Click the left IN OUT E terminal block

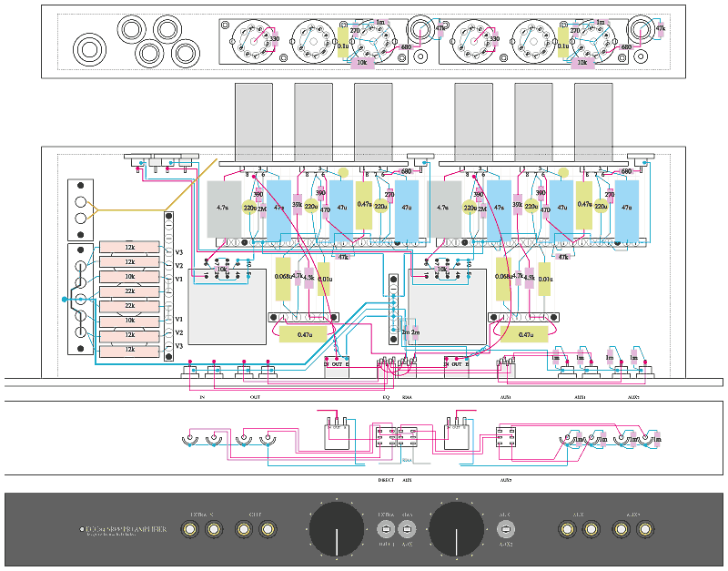click(x=339, y=364)
